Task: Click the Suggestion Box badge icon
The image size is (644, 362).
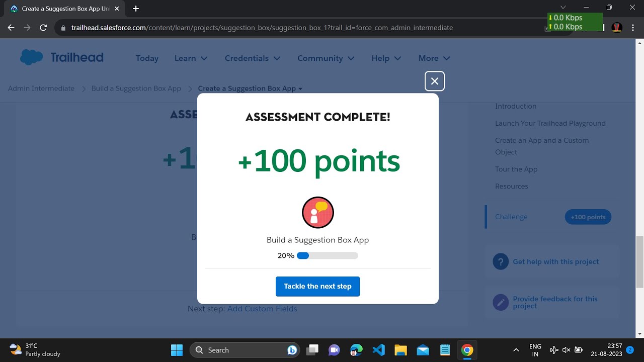Action: tap(318, 213)
